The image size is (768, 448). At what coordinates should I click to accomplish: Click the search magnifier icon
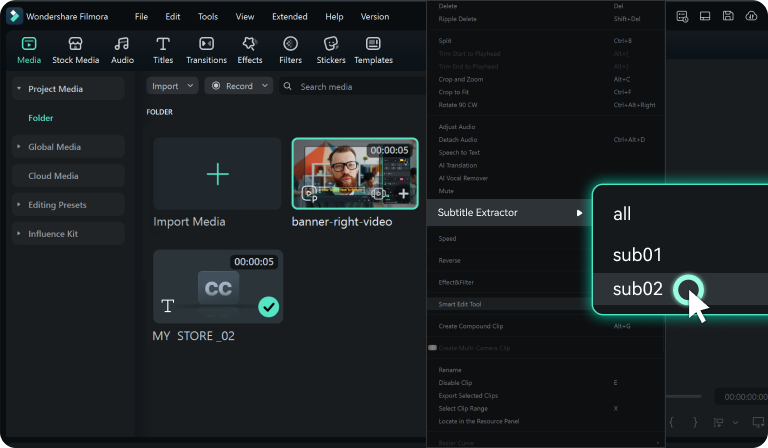coord(288,86)
